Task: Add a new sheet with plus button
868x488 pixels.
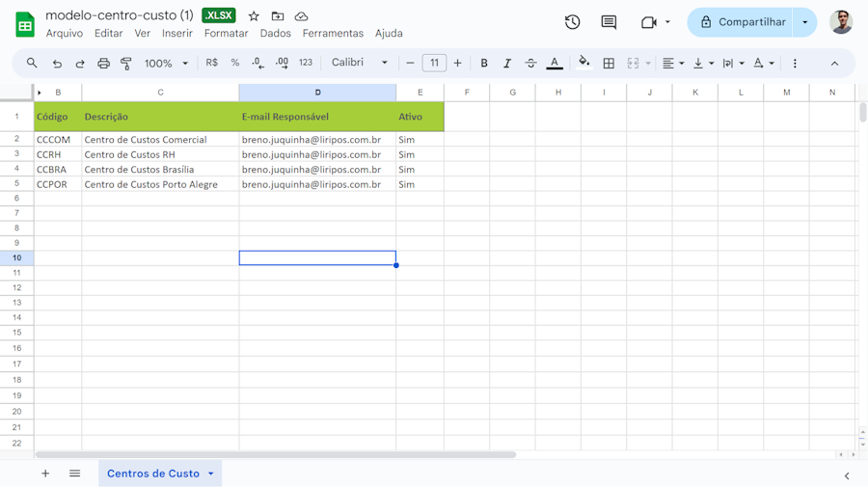Action: pos(45,474)
